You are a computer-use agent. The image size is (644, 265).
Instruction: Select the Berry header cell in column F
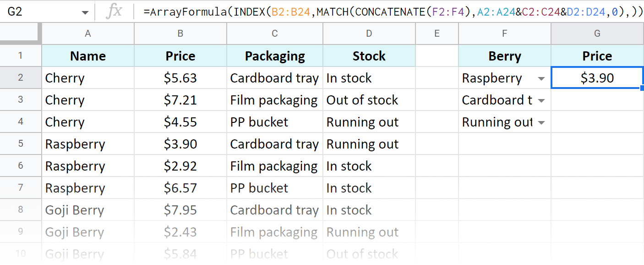coord(504,55)
